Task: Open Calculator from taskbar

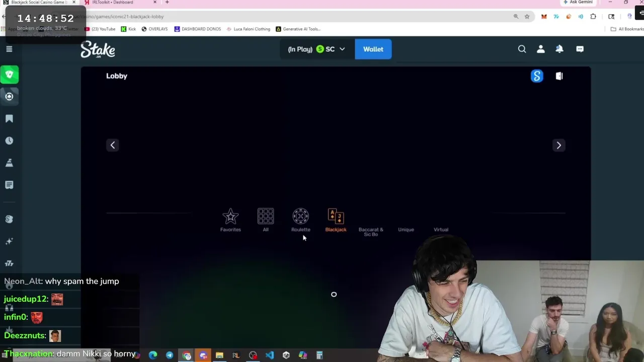Action: point(319,355)
